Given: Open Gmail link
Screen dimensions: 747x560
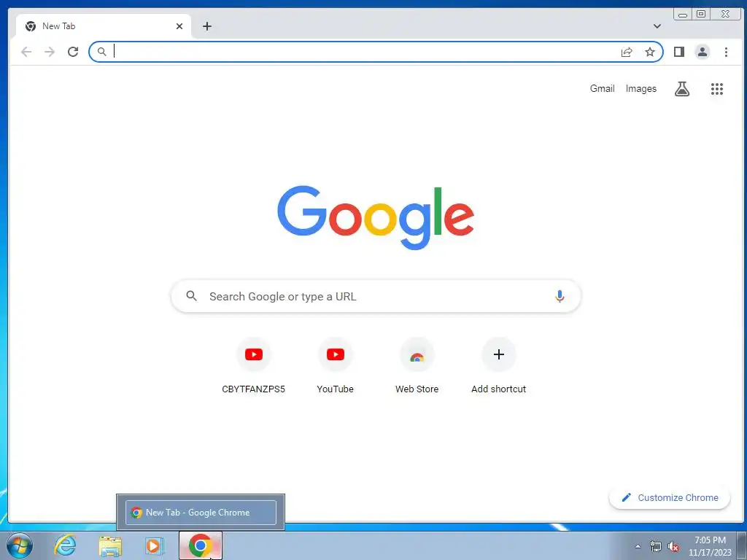Looking at the screenshot, I should point(602,88).
